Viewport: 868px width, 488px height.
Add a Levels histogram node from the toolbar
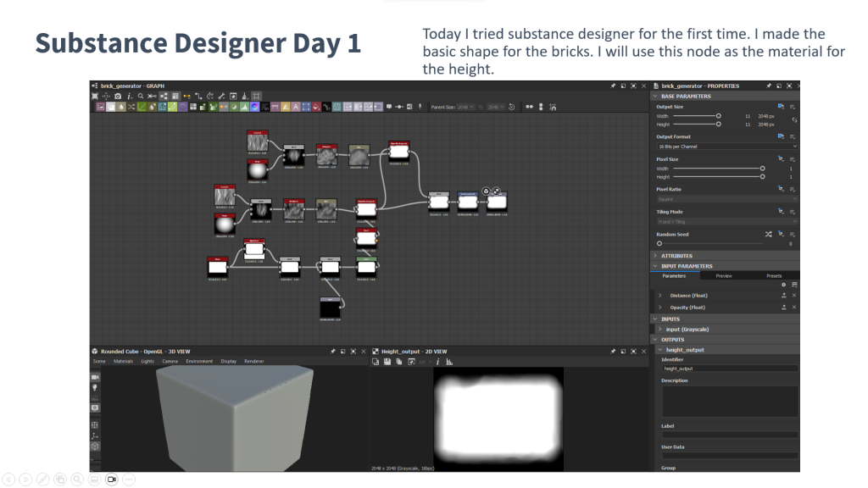pos(245,107)
